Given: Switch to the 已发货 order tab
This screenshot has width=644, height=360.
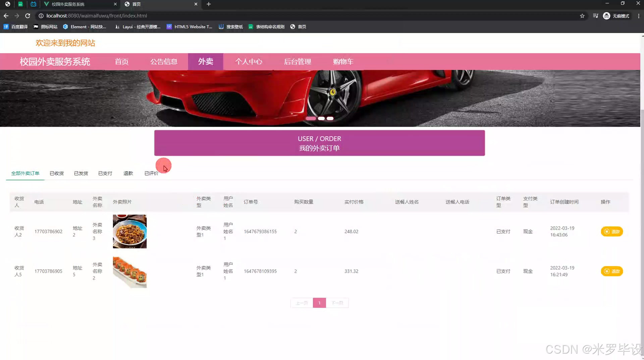Looking at the screenshot, I should pos(81,173).
